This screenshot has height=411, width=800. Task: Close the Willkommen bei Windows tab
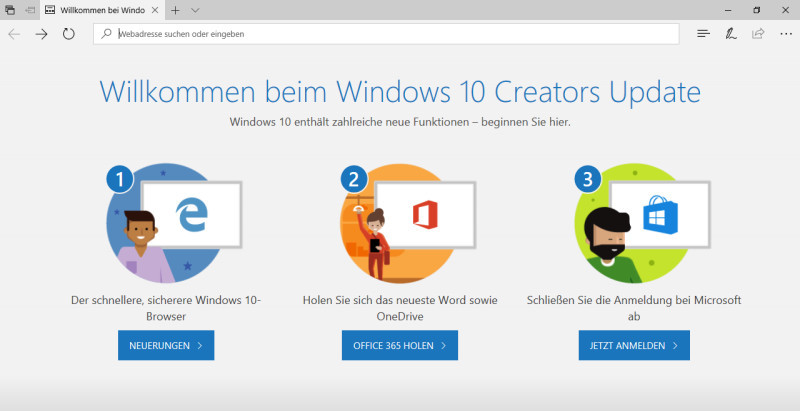coord(155,10)
